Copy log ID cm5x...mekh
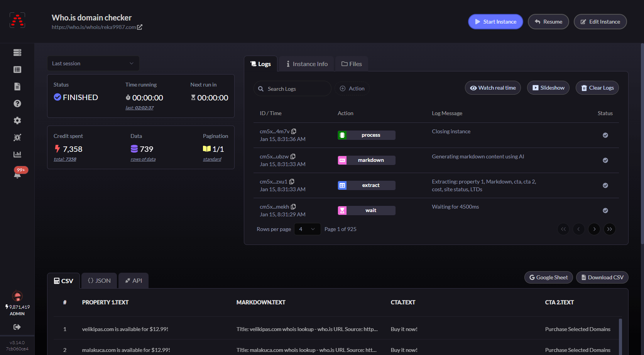Image resolution: width=644 pixels, height=355 pixels. pyautogui.click(x=293, y=207)
